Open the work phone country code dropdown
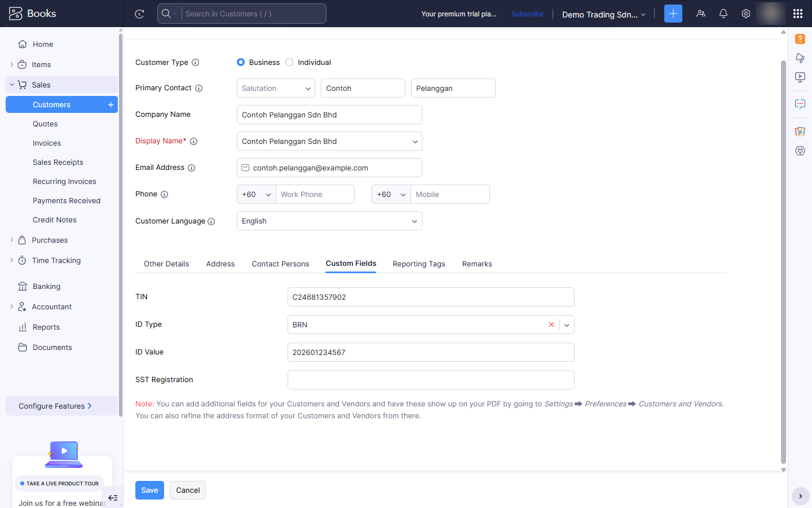This screenshot has height=508, width=812. click(257, 194)
